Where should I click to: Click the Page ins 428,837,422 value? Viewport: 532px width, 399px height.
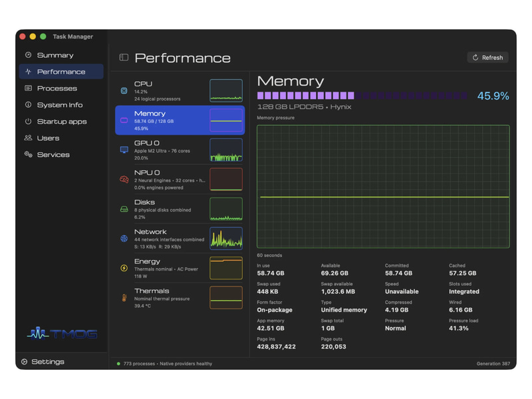tap(276, 346)
